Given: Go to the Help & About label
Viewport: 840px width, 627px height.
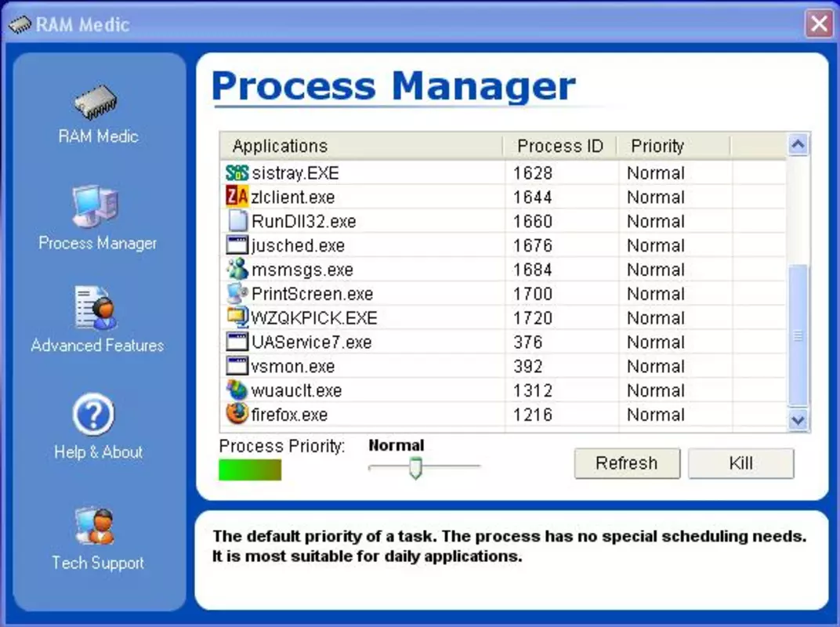Looking at the screenshot, I should click(x=98, y=451).
